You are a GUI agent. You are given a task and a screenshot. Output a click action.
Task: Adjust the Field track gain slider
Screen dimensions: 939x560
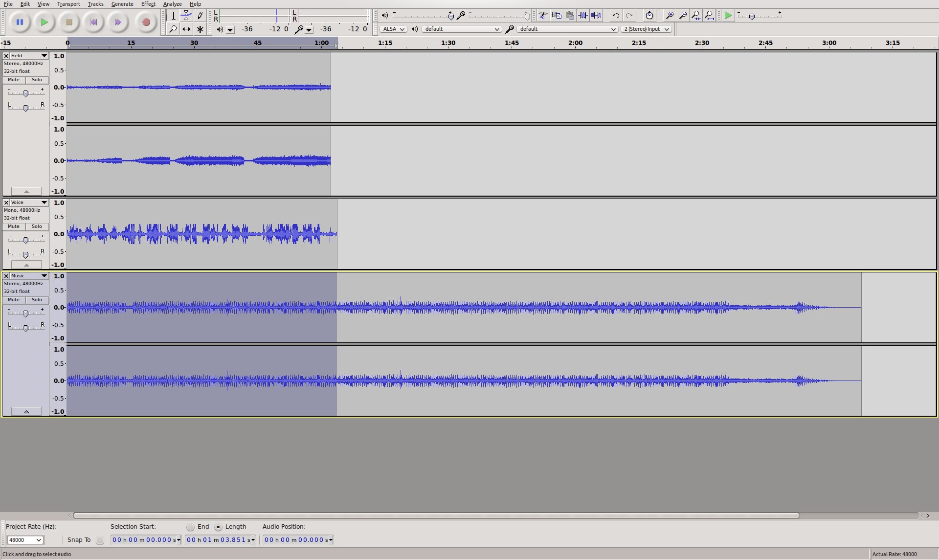pyautogui.click(x=25, y=92)
